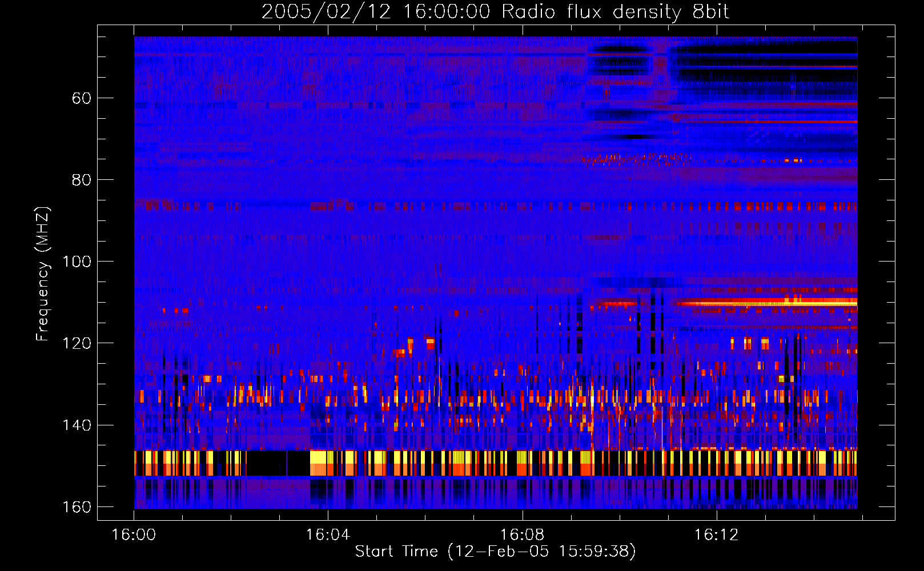Click the 16:04 time tick label
The height and width of the screenshot is (571, 924).
[328, 534]
